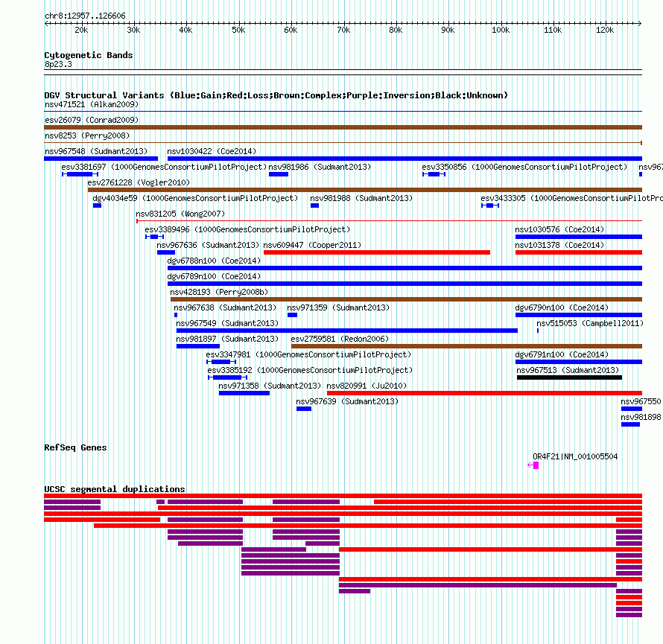Click the dgv4034e59 small blue segment
The height and width of the screenshot is (644, 663).
[98, 205]
